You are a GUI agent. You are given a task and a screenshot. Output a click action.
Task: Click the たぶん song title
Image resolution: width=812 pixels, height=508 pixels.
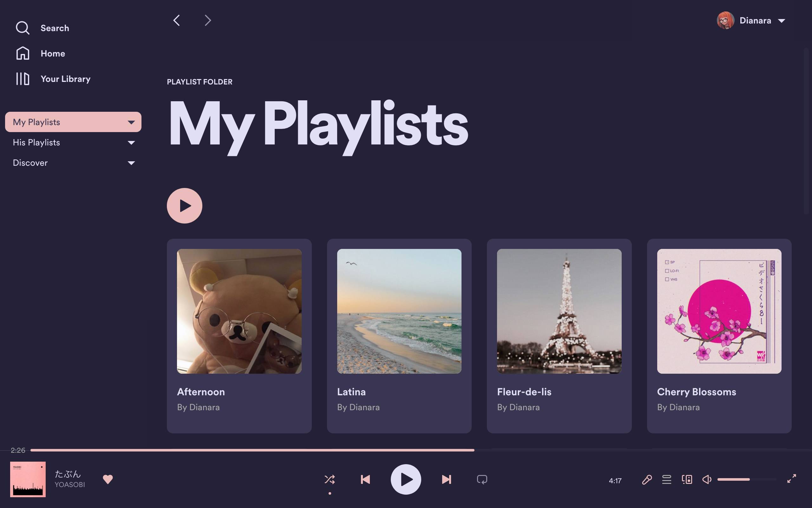(x=68, y=474)
